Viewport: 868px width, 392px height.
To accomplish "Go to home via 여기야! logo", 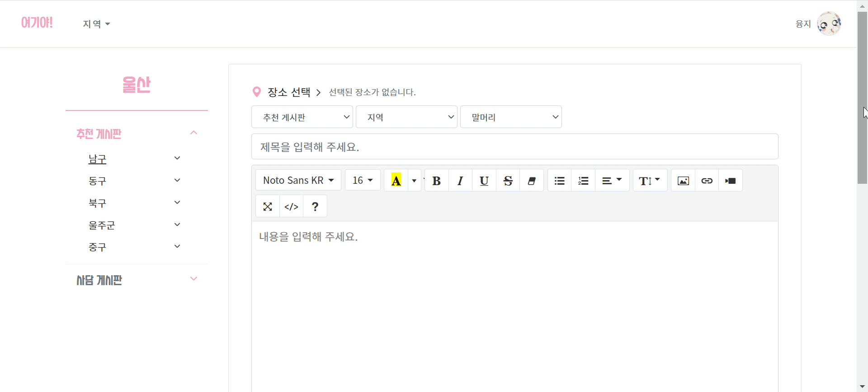I will [x=37, y=22].
